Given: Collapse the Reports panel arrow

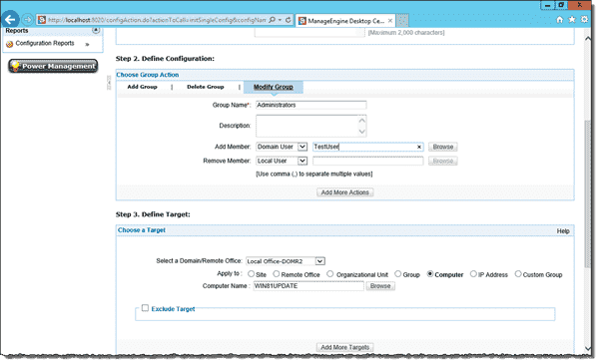Looking at the screenshot, I should pos(96,30).
